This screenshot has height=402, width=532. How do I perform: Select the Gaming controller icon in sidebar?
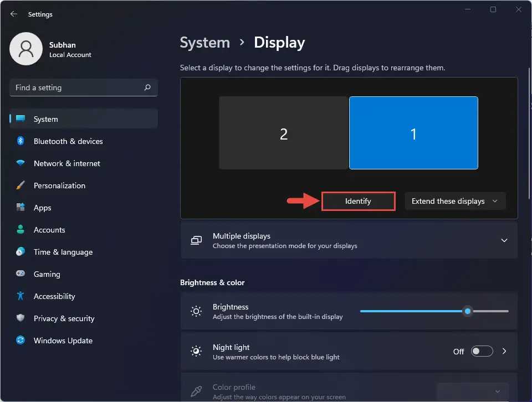[x=21, y=274]
